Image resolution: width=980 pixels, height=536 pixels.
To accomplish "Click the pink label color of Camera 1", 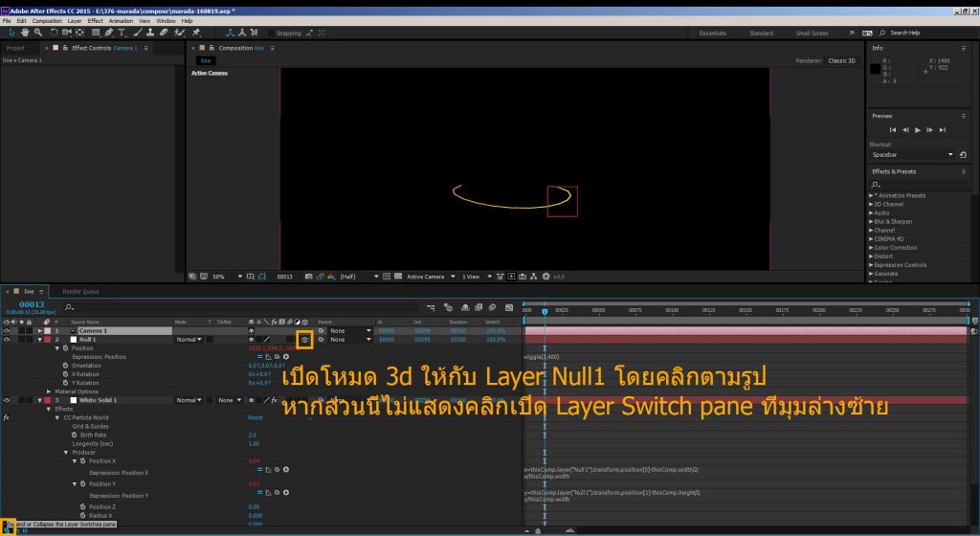I will [48, 330].
